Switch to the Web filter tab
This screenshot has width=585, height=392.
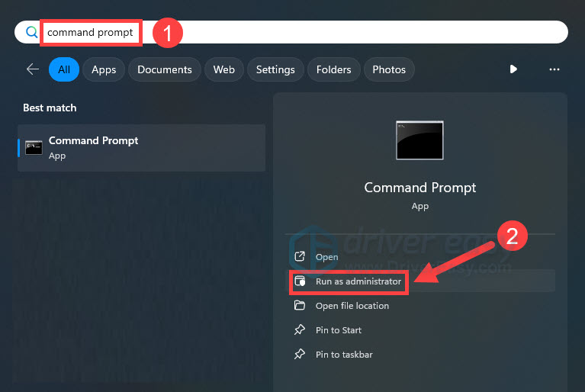(x=223, y=69)
